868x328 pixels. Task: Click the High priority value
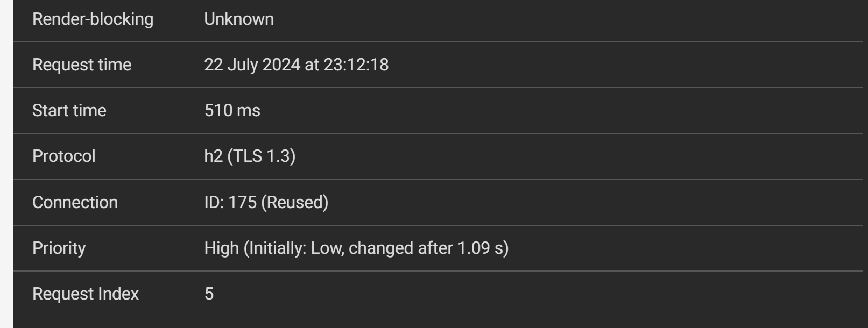click(x=221, y=248)
